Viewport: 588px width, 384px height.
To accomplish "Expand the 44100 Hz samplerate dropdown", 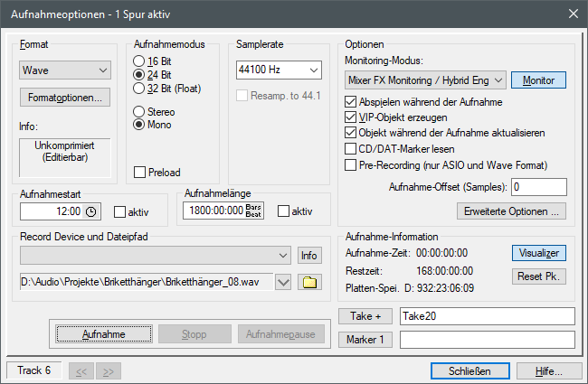I will coord(279,70).
